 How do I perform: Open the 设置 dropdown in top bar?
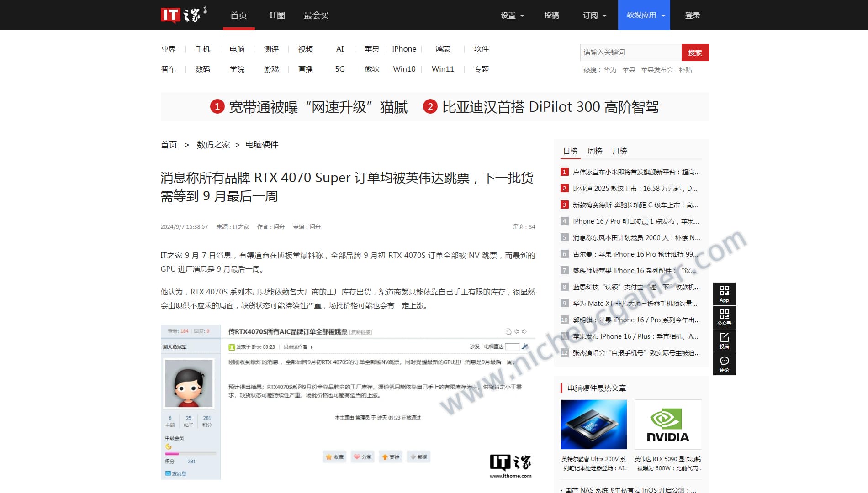pos(512,15)
